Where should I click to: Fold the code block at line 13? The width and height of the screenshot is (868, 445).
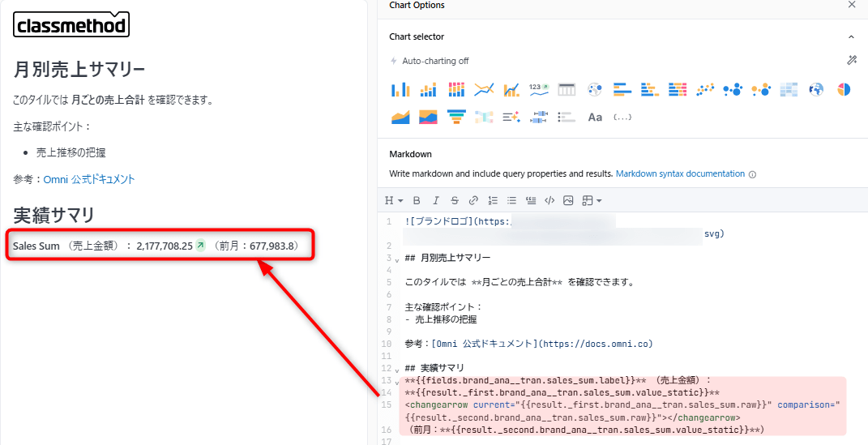397,382
